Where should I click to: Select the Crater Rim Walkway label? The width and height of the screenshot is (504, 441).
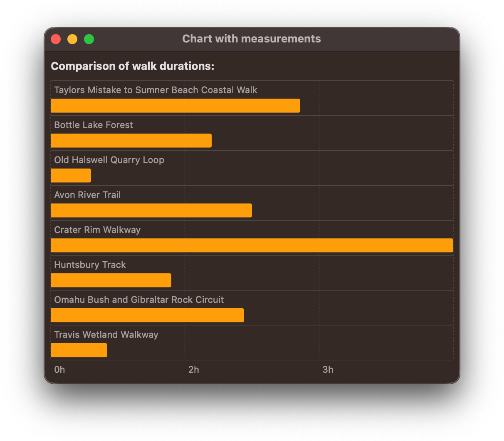[x=97, y=230]
